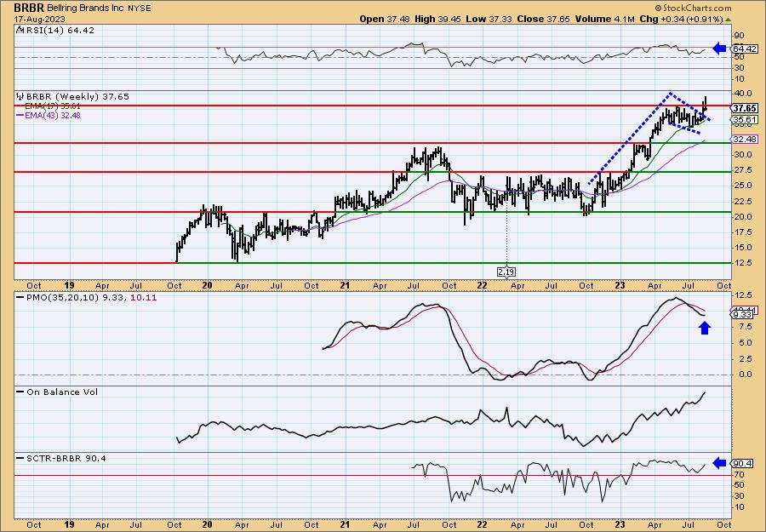Click the 37.65 price tag on right axis

click(x=745, y=108)
